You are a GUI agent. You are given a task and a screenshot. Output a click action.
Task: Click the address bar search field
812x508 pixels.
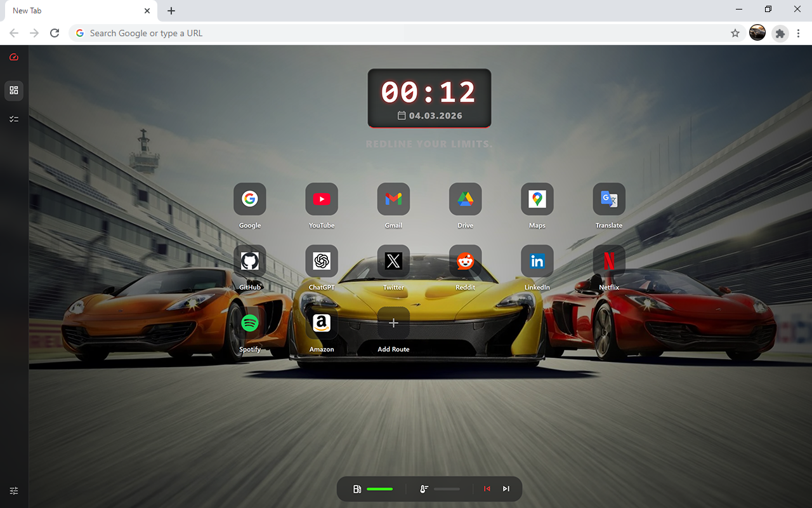pyautogui.click(x=400, y=33)
